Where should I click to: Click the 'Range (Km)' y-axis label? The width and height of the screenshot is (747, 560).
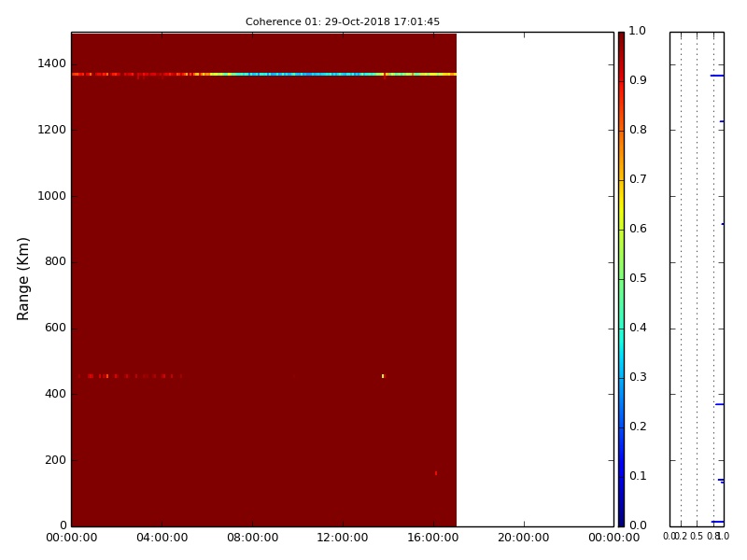[x=22, y=279]
